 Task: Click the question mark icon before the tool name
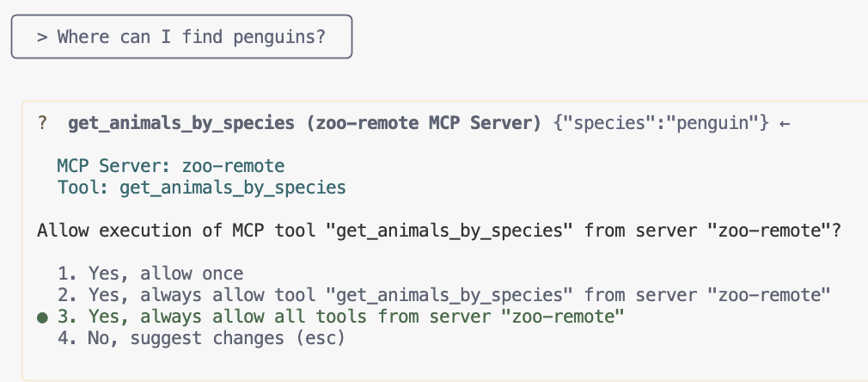43,124
